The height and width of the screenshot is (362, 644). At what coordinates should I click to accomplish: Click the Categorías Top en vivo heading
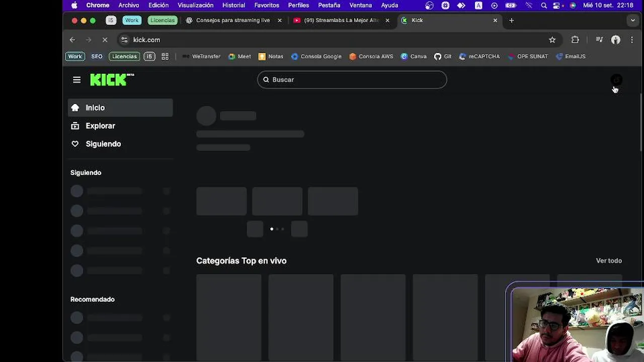(242, 260)
